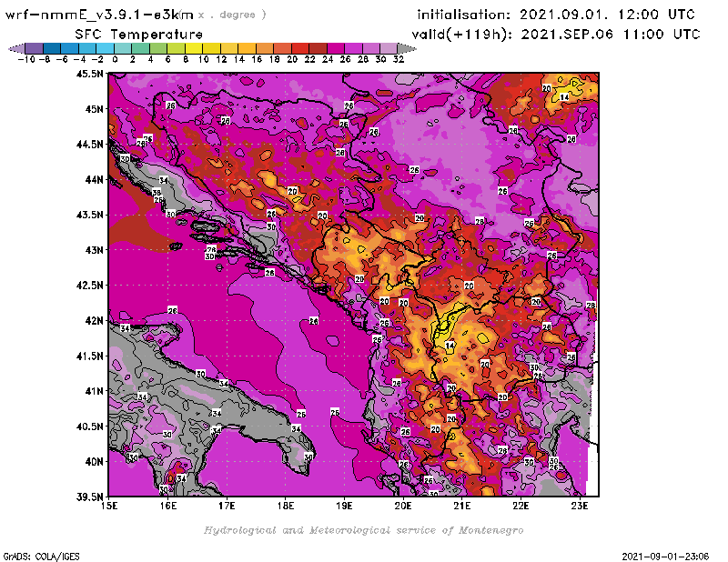Click the 45.5N latitude axis label
The width and height of the screenshot is (728, 562).
coord(89,74)
